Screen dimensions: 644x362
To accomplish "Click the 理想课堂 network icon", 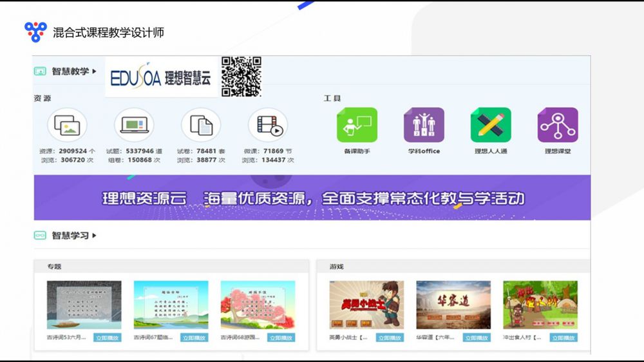I will point(558,125).
